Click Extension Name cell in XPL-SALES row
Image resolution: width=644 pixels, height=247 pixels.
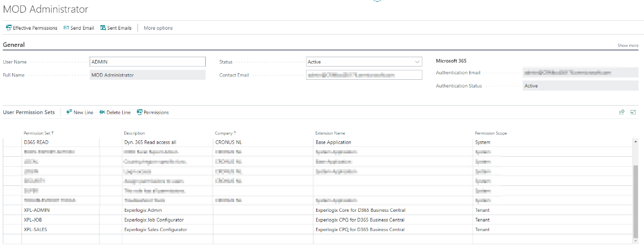click(393, 229)
